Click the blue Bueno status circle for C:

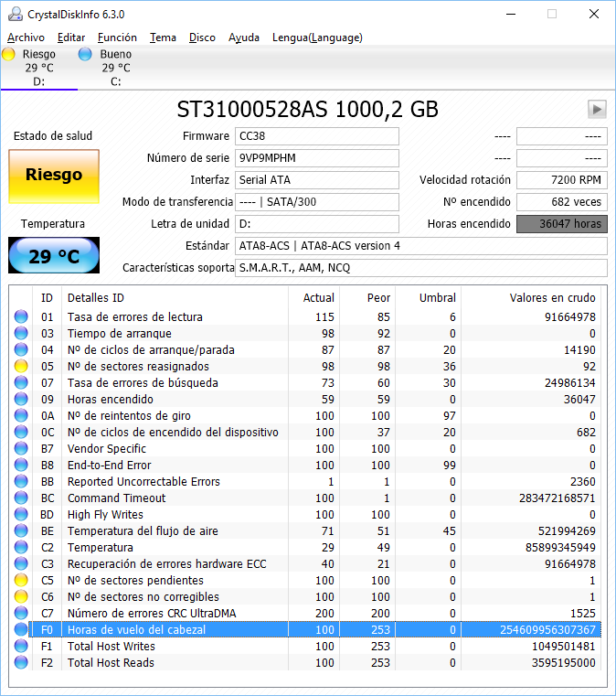pyautogui.click(x=85, y=54)
